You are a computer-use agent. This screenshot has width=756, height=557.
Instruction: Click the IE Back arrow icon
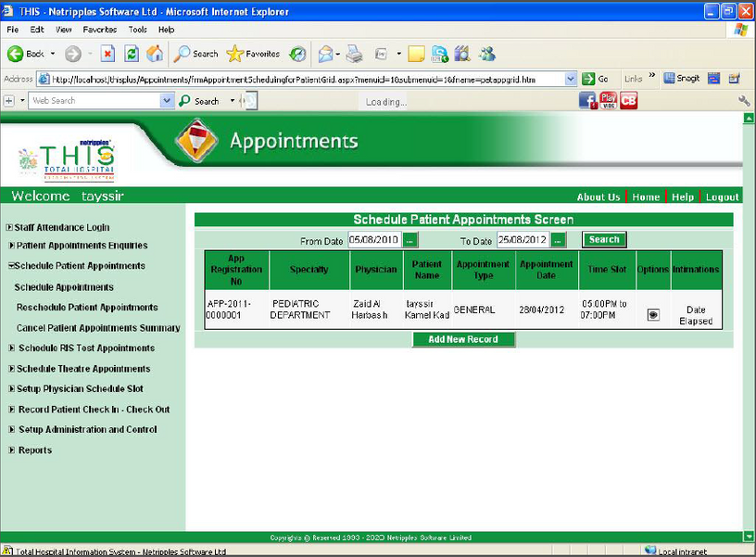15,54
